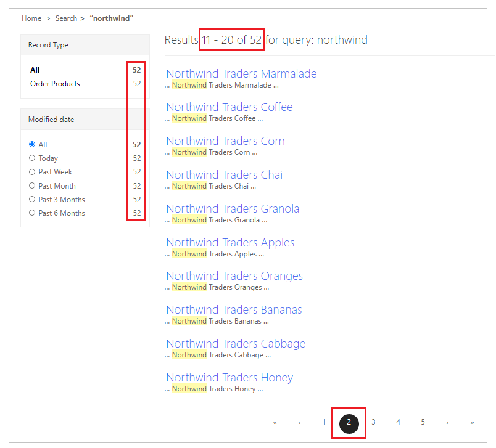Open Northwind Traders Coffee result
Screen dimensions: 496x448
coord(229,107)
